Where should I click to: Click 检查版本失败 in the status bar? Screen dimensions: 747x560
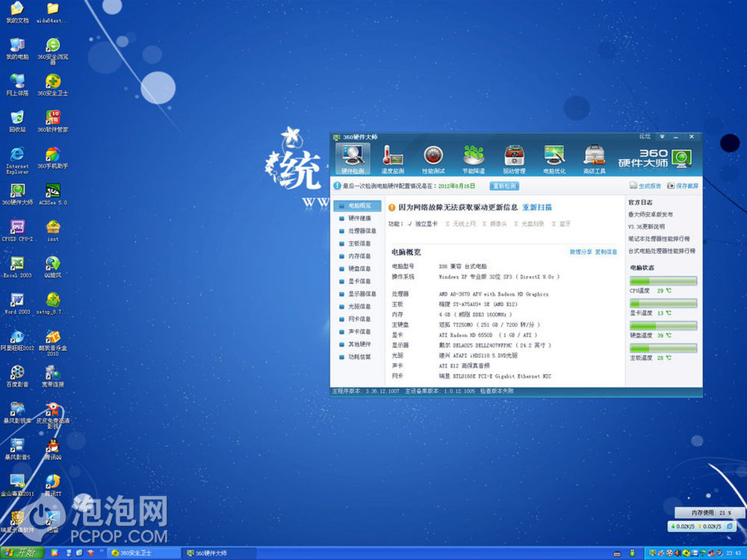(x=497, y=391)
